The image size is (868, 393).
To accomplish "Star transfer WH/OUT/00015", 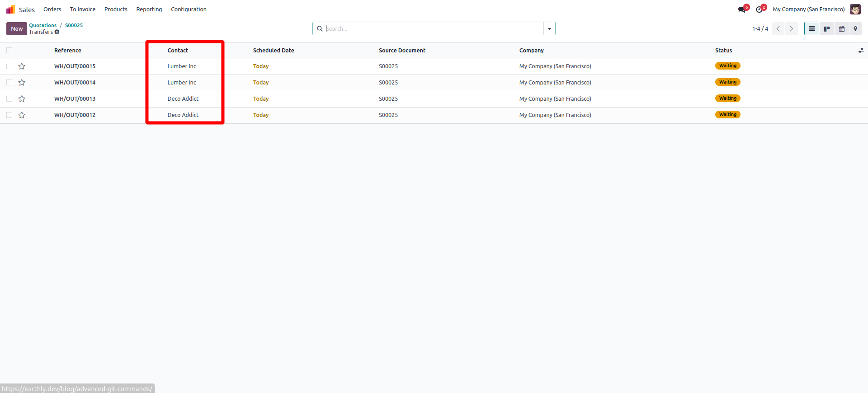I will [x=22, y=66].
